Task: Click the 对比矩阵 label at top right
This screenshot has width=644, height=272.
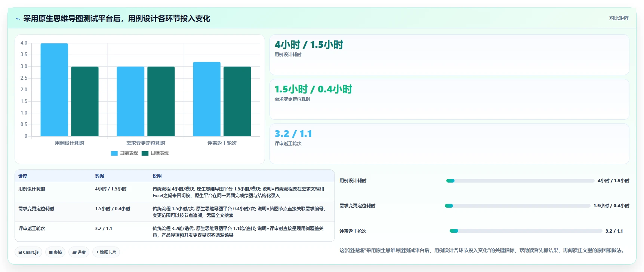Action: pyautogui.click(x=619, y=18)
